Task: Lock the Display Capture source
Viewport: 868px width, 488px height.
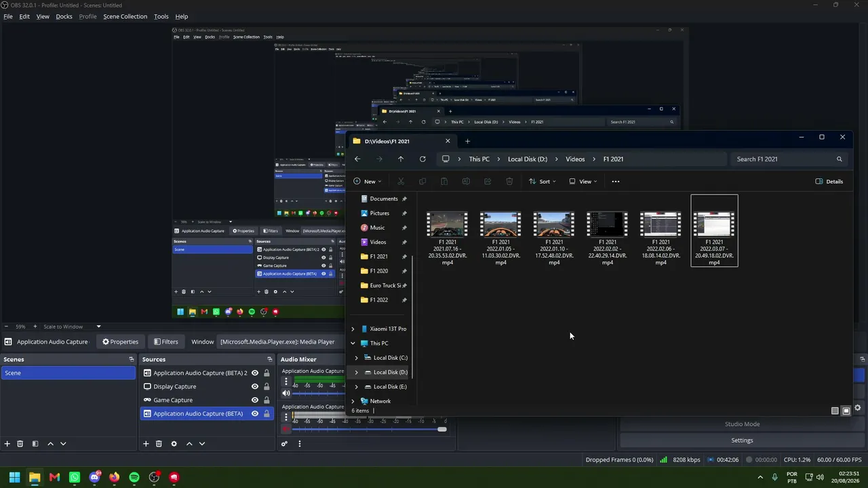Action: point(267,386)
